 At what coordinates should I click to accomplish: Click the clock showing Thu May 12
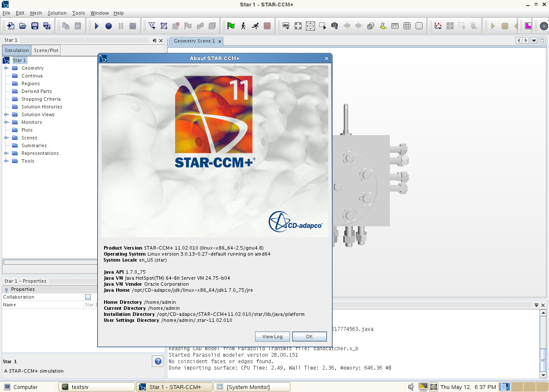coord(468,387)
